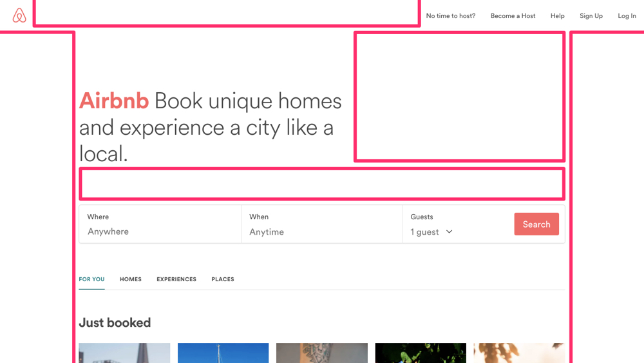The height and width of the screenshot is (363, 644).
Task: Click the red Search button
Action: coord(536,224)
